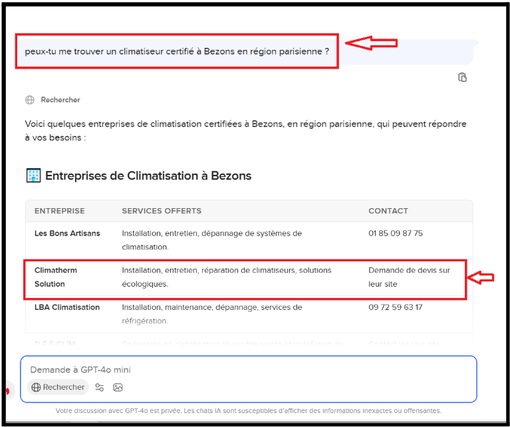This screenshot has height=427, width=510.
Task: Select phone number 09 72 59 63 17
Action: click(x=395, y=307)
